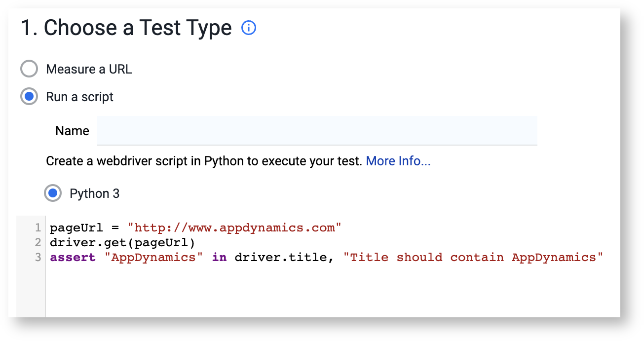Click the driver.get(pageUrl) code line
Viewport: 644px width, 341px height.
(x=122, y=243)
